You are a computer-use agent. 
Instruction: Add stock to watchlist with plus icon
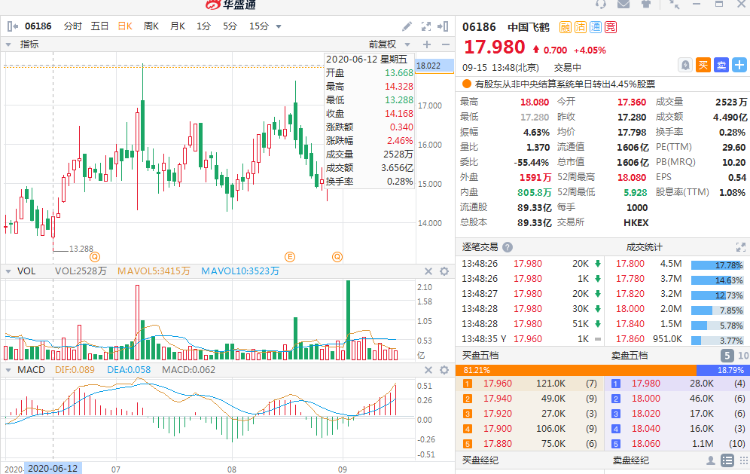point(738,65)
